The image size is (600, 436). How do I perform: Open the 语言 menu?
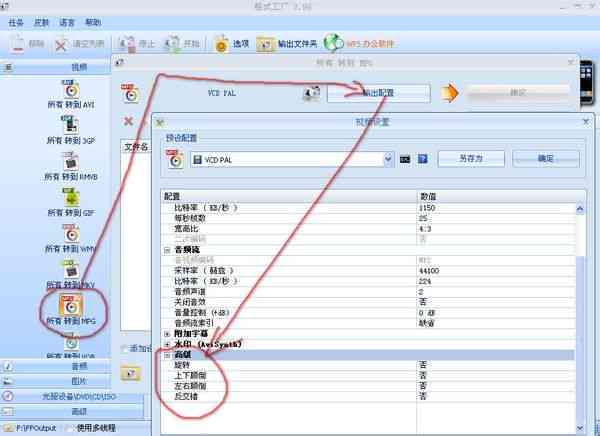pyautogui.click(x=67, y=23)
